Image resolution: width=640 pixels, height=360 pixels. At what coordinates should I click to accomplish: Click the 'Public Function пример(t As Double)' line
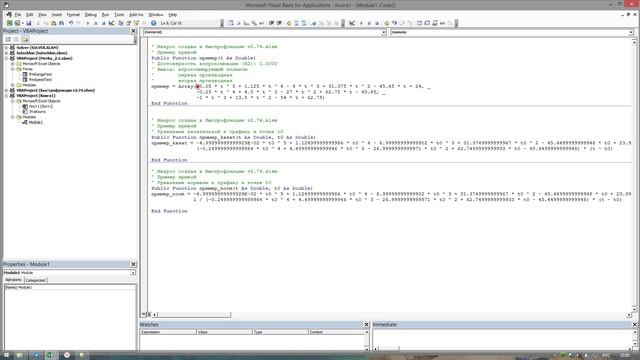204,58
